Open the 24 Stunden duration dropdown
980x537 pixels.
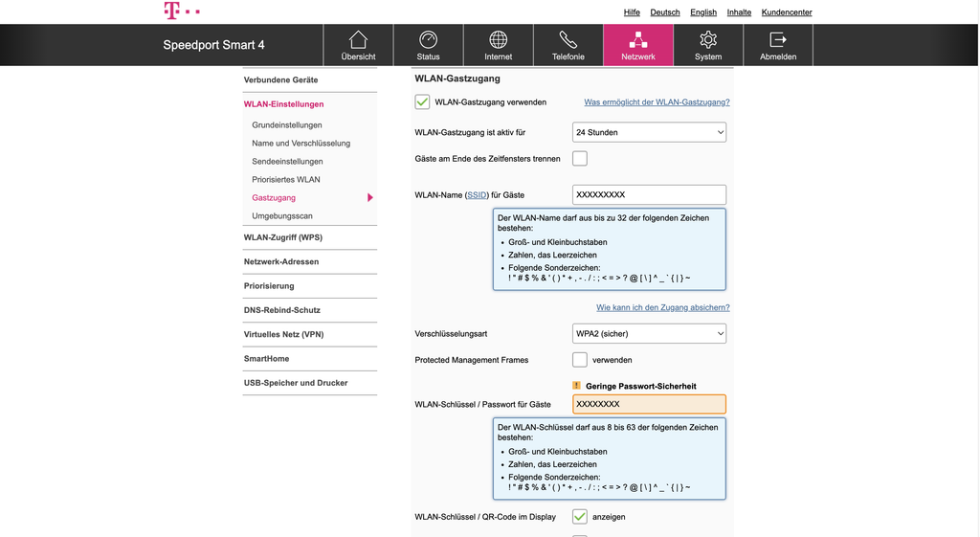(650, 132)
